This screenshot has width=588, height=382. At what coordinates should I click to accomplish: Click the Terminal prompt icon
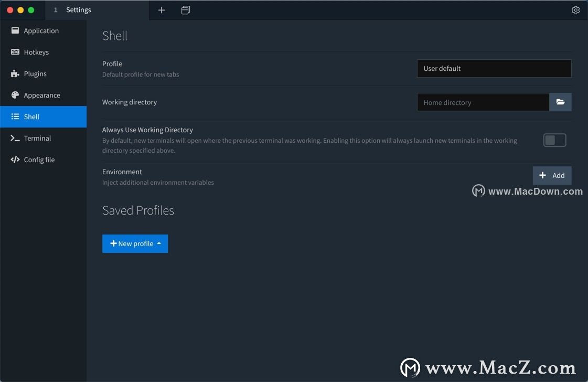click(15, 138)
